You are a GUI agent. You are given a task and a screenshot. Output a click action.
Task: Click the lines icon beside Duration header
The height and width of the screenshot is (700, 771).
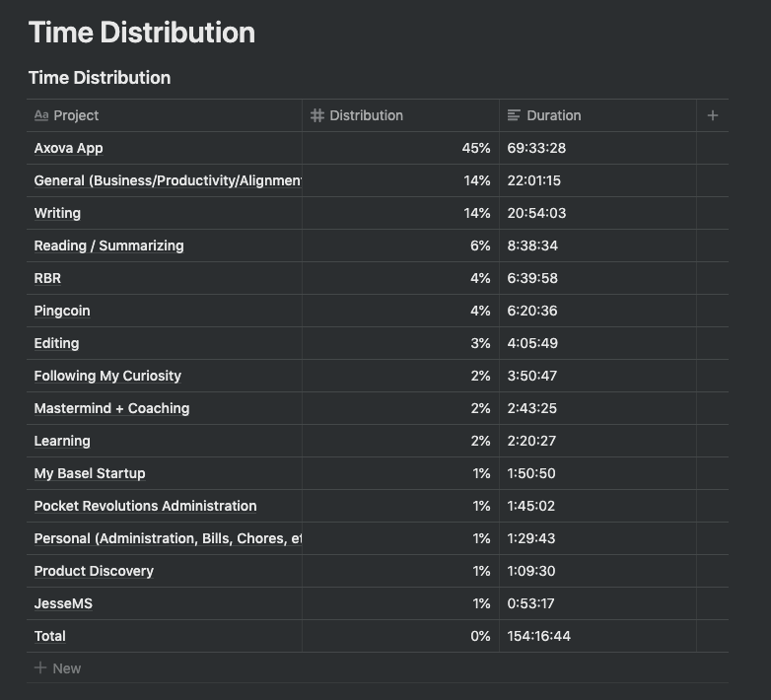point(514,115)
